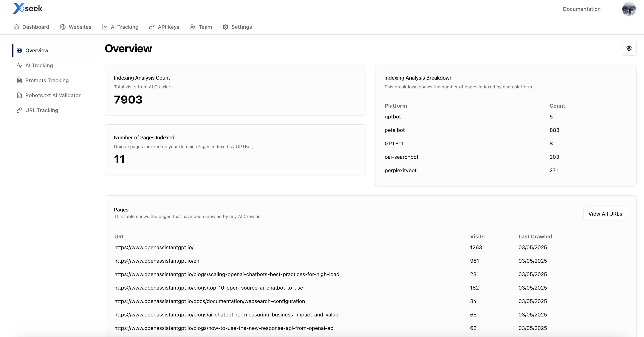Viewport: 644px width, 337px height.
Task: Click the Settings gear icon in top nav
Action: [225, 27]
